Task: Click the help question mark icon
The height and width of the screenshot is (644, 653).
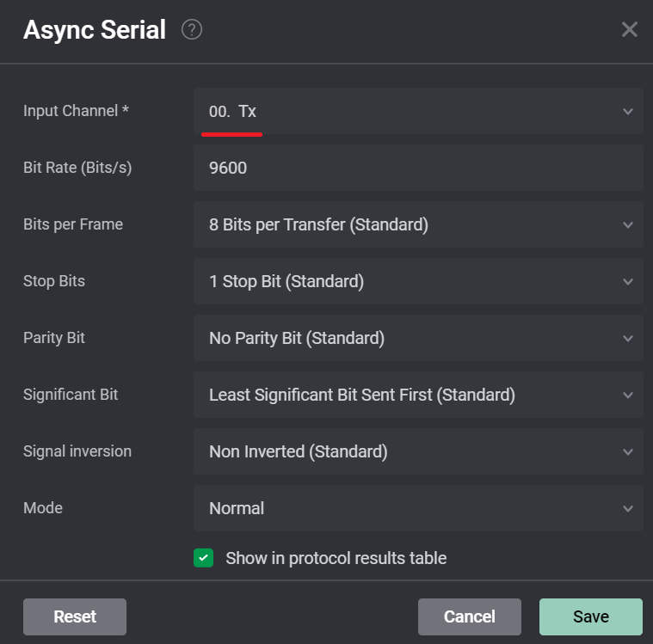Action: coord(192,30)
